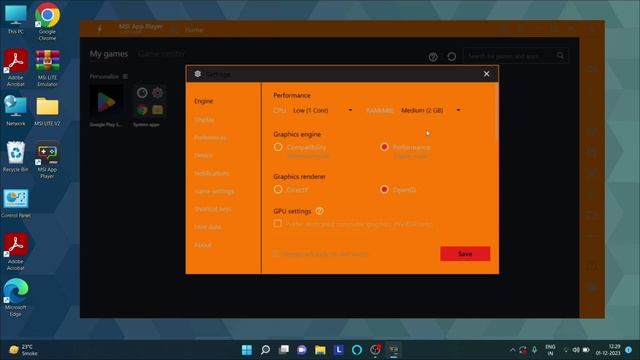This screenshot has height=360, width=640.
Task: Open the weather widget showing 23°C
Action: [x=24, y=350]
